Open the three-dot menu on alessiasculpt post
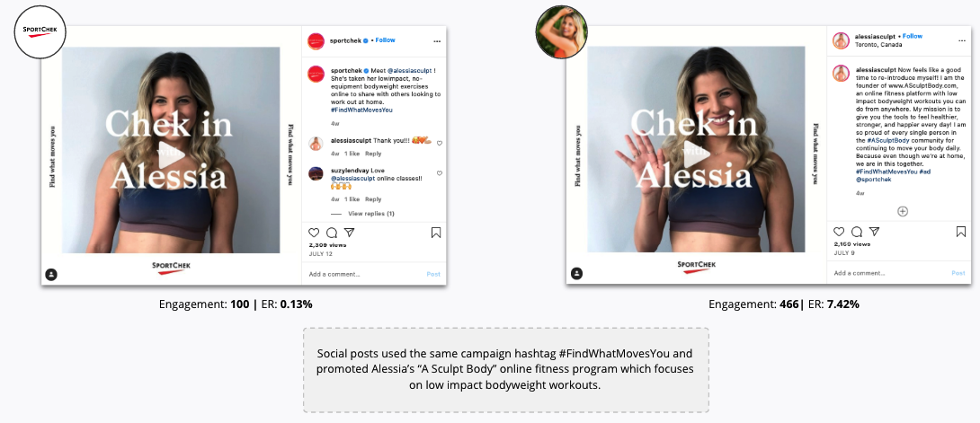 tap(962, 40)
